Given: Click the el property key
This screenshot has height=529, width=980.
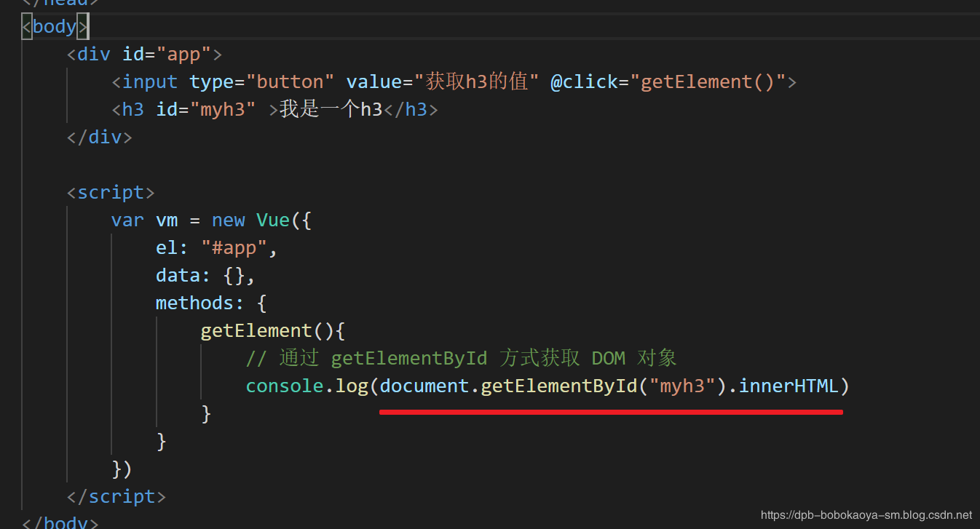Looking at the screenshot, I should point(167,247).
